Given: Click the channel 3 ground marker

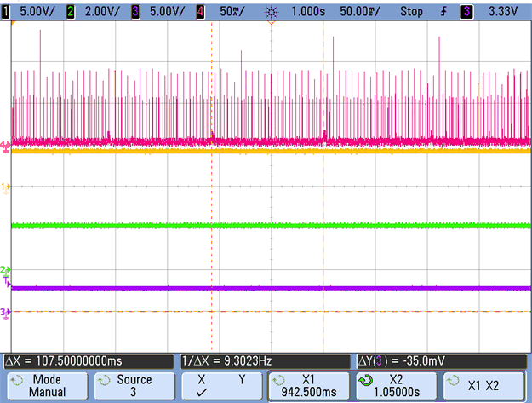Looking at the screenshot, I should coord(5,313).
